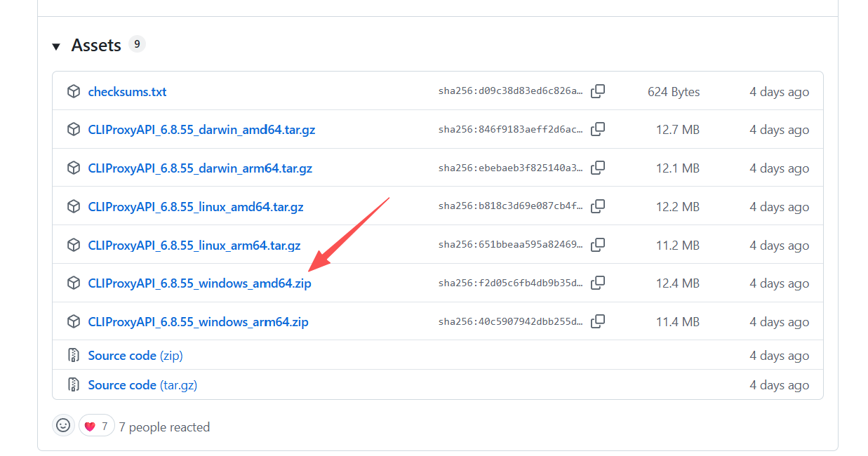This screenshot has height=456, width=868.
Task: Click zip file icon beside Source code (zip)
Action: click(x=74, y=355)
